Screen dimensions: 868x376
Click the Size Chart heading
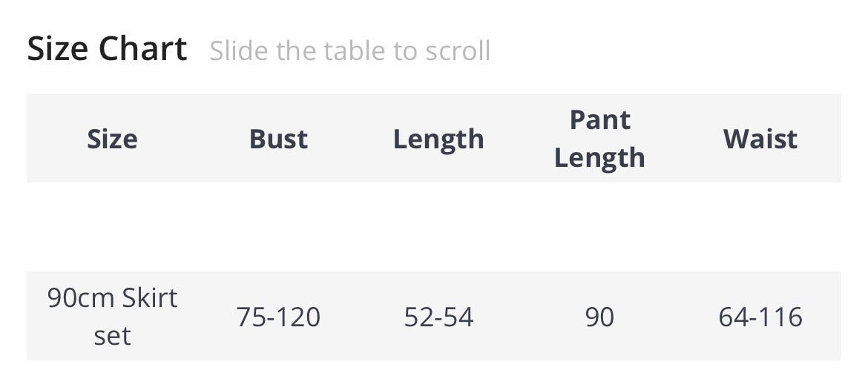[x=107, y=50]
